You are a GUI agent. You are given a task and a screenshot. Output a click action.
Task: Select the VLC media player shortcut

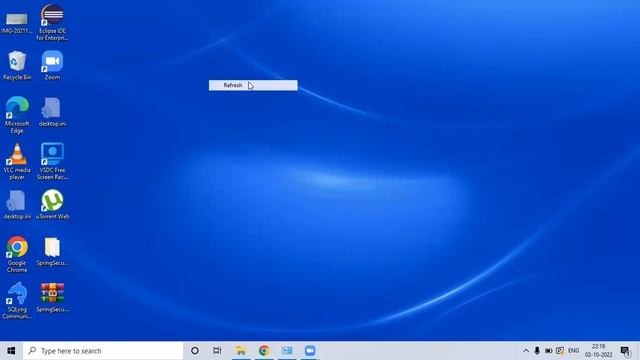[17, 162]
